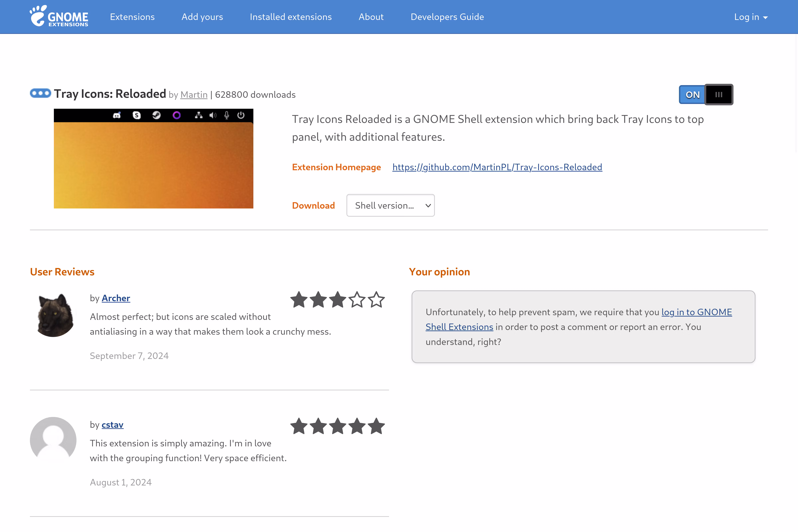Image resolution: width=798 pixels, height=532 pixels.
Task: Click the third star in Archer's rating
Action: 338,300
